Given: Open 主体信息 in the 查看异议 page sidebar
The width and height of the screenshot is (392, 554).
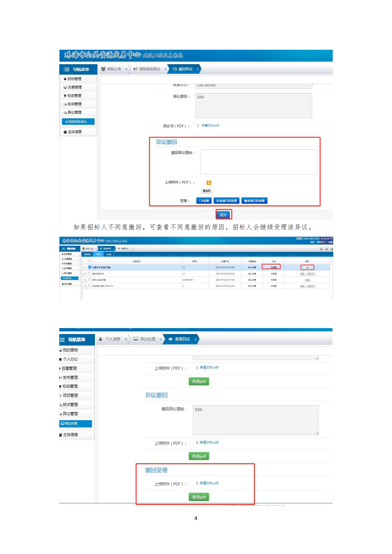Looking at the screenshot, I should pyautogui.click(x=77, y=435).
